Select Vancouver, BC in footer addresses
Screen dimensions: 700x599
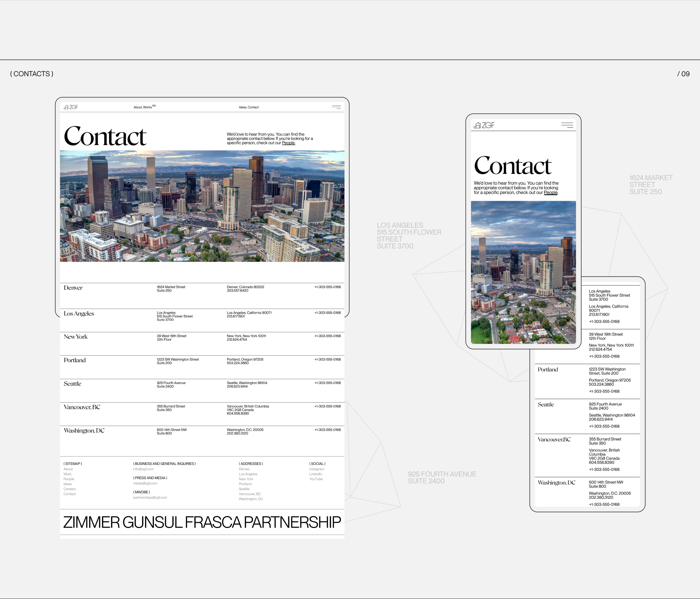[x=250, y=494]
